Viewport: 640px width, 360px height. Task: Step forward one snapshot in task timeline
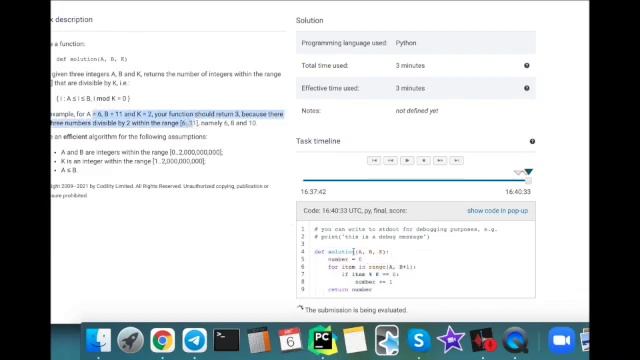pyautogui.click(x=440, y=160)
